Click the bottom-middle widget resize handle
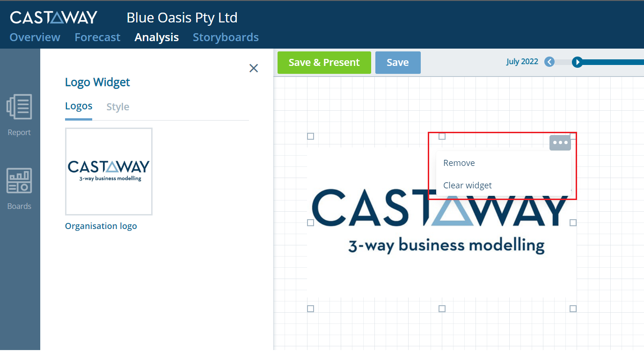Viewport: 644px width, 351px height. (442, 308)
